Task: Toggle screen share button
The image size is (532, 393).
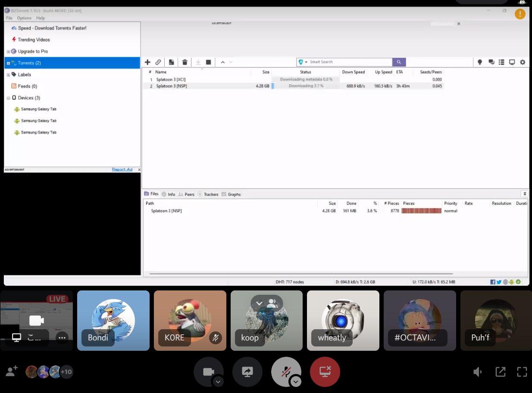Action: pyautogui.click(x=247, y=372)
